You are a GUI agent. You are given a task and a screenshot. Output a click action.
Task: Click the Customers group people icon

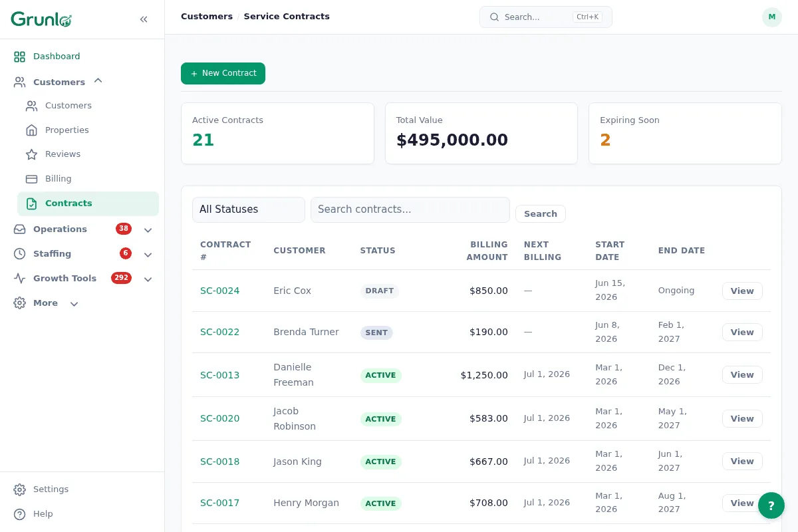coord(20,82)
